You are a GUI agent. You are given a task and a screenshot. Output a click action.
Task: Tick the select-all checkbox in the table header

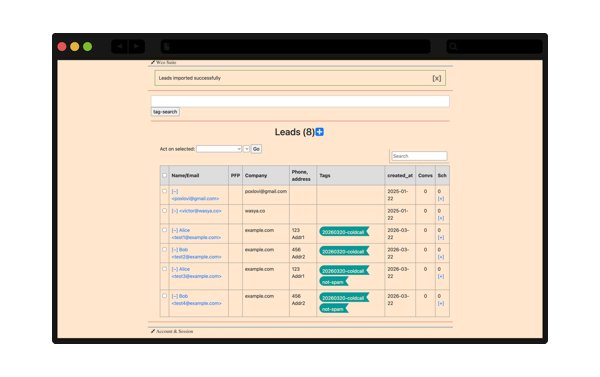tap(165, 175)
